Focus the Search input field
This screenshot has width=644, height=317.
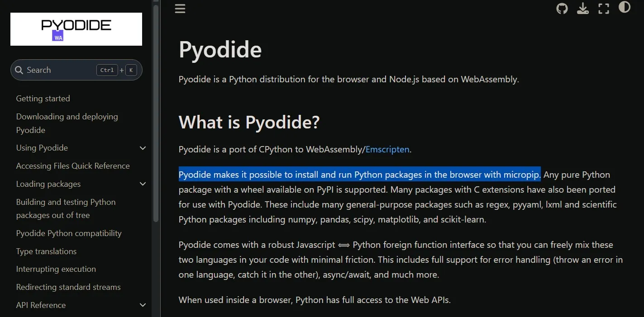(x=76, y=70)
